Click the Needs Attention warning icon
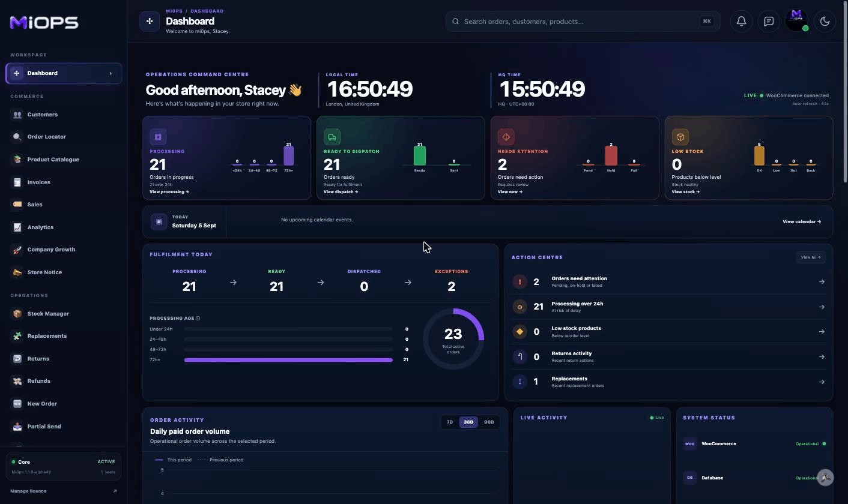Screen dimensions: 848x504 coord(506,137)
